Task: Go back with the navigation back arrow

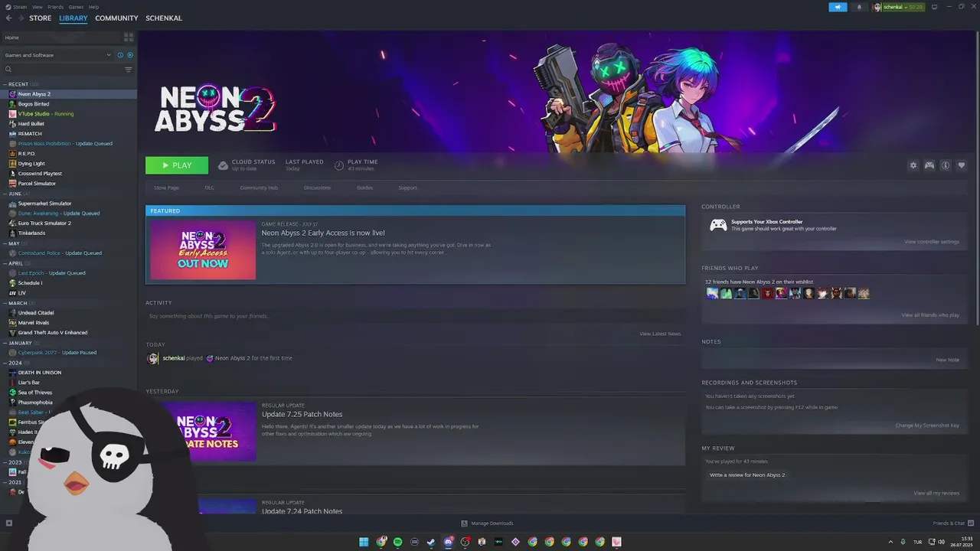Action: click(8, 18)
